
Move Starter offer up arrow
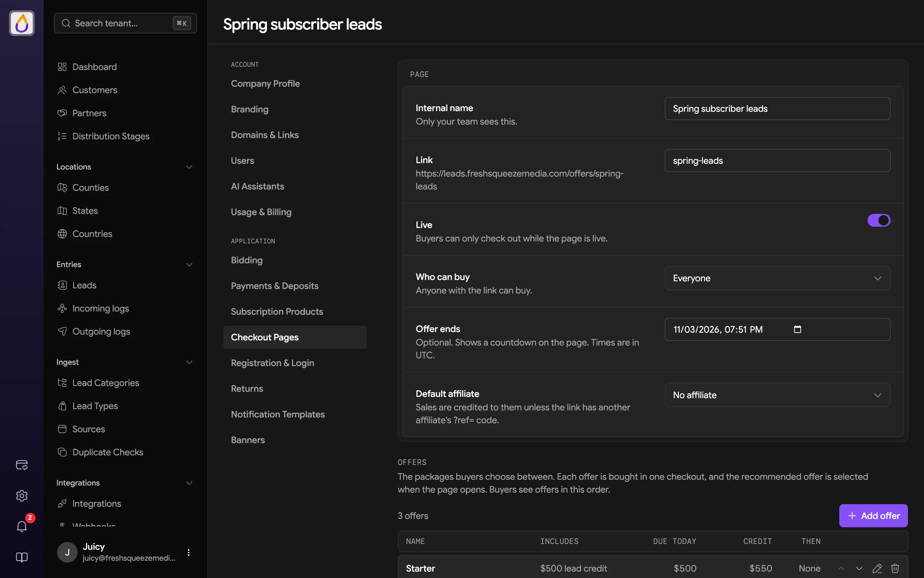click(x=841, y=568)
